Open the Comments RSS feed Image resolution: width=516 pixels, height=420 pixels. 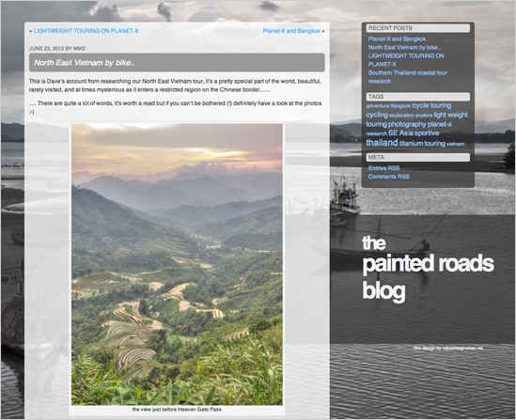(x=389, y=177)
